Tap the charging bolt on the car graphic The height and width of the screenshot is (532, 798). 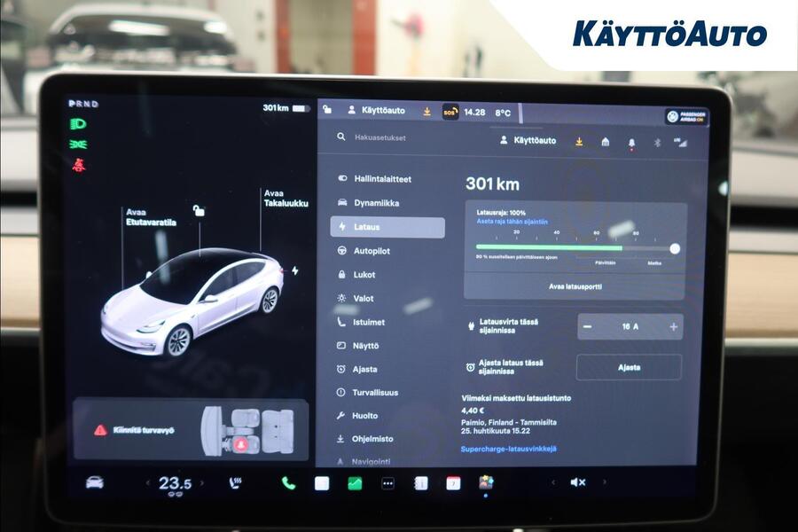(294, 269)
